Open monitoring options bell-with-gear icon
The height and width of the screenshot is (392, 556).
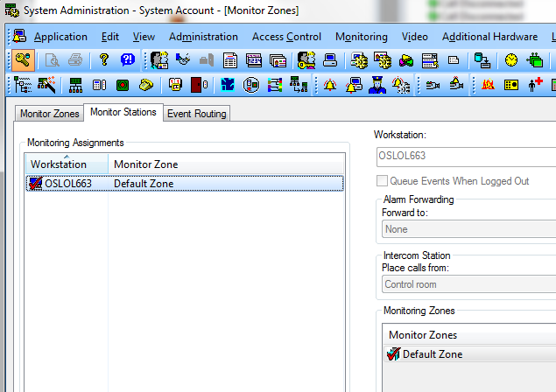(401, 86)
